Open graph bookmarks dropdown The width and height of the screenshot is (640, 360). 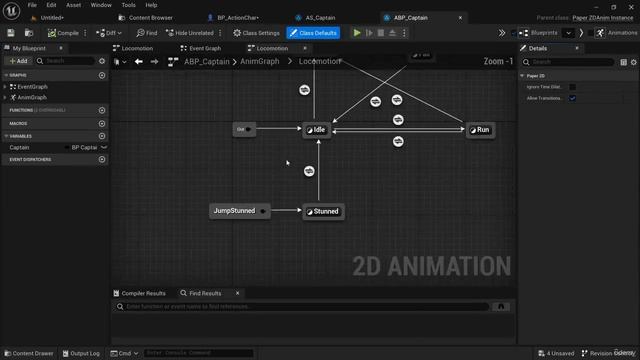click(120, 62)
